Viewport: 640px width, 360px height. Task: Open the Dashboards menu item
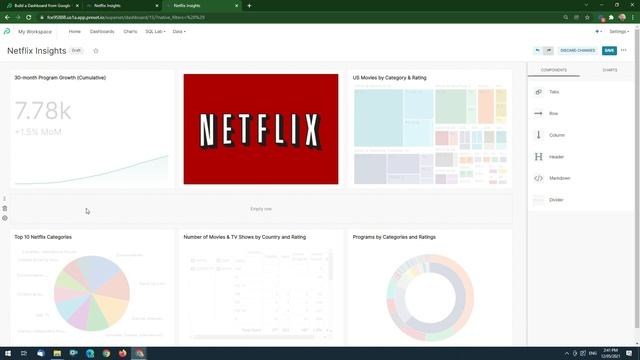pos(102,31)
